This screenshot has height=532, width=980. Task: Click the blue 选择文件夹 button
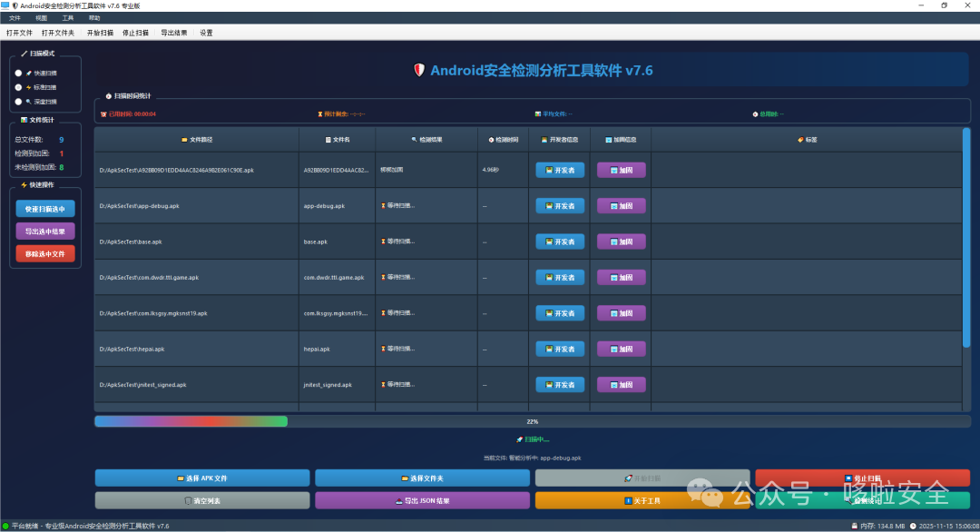tap(423, 478)
